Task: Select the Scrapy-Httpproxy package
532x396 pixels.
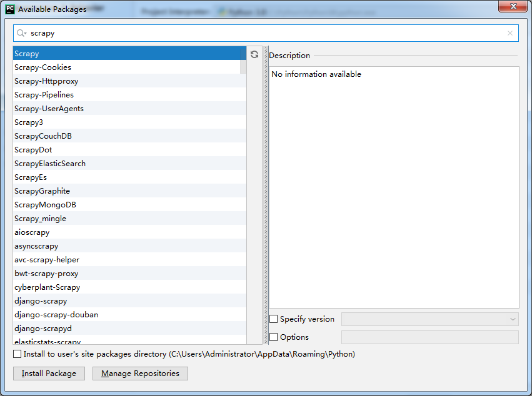Action: [129, 81]
